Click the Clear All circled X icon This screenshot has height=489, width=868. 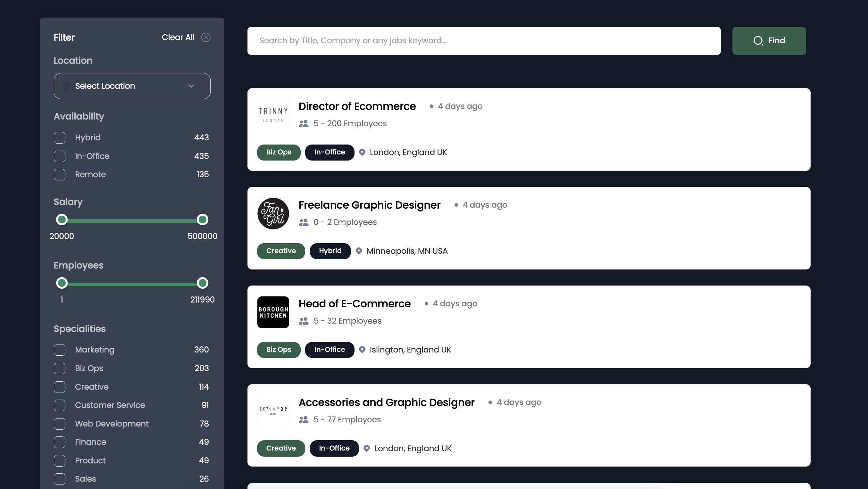coord(206,37)
